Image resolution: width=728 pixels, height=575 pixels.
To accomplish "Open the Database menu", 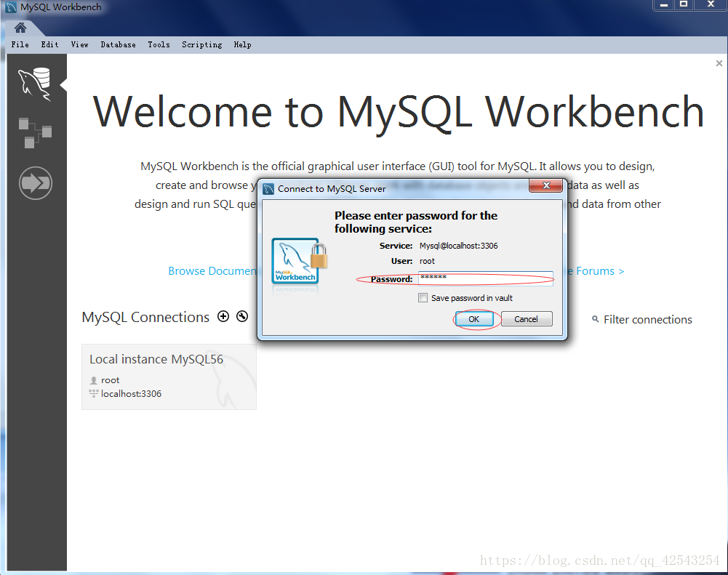I will pos(118,44).
